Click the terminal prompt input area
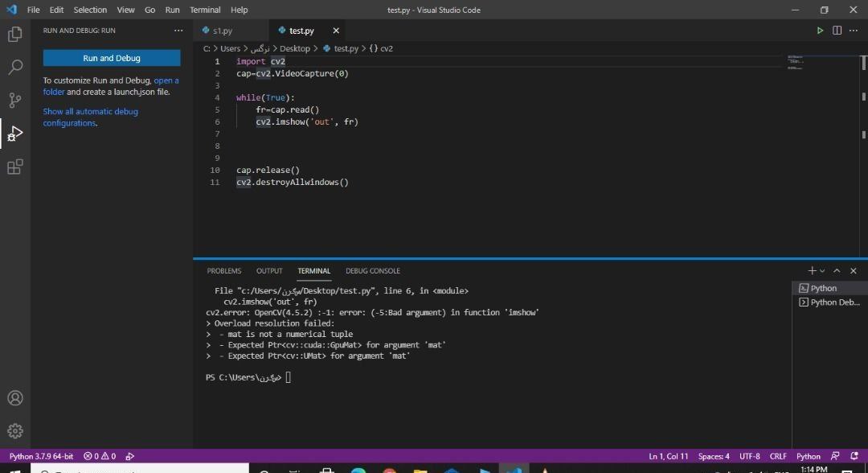Image resolution: width=868 pixels, height=473 pixels. coord(288,378)
